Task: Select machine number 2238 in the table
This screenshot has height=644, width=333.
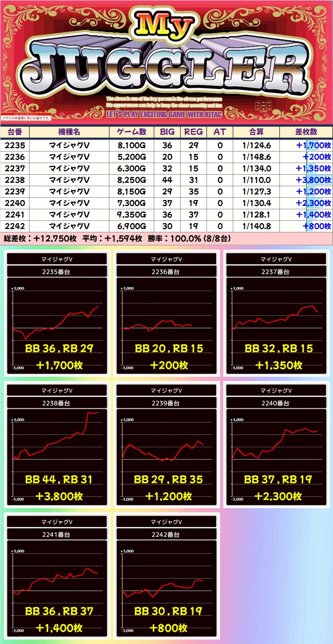Action: [14, 180]
